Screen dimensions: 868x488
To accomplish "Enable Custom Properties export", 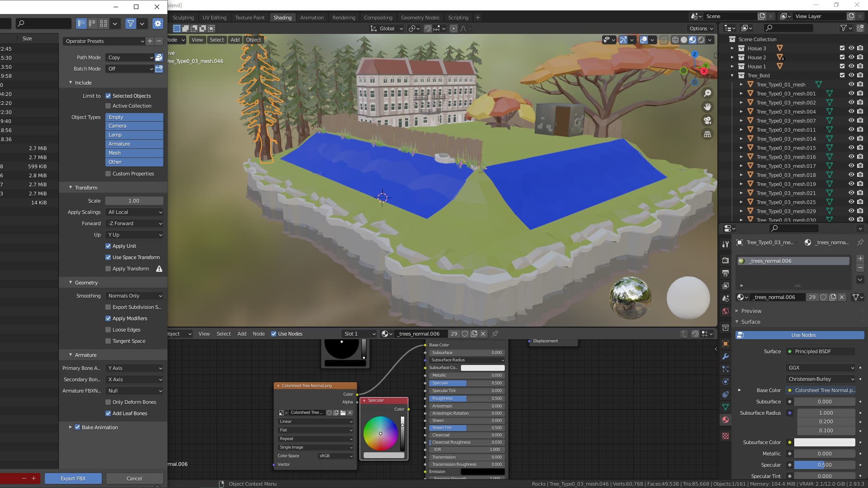I will coord(108,174).
